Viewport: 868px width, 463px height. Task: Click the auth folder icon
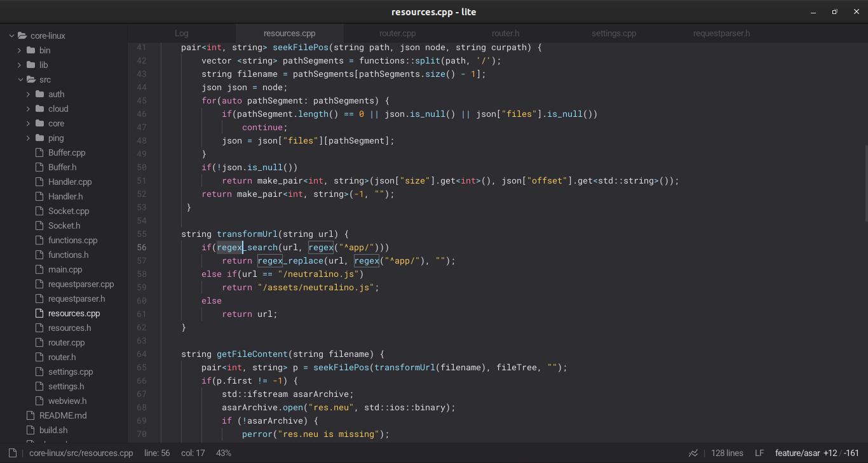39,94
